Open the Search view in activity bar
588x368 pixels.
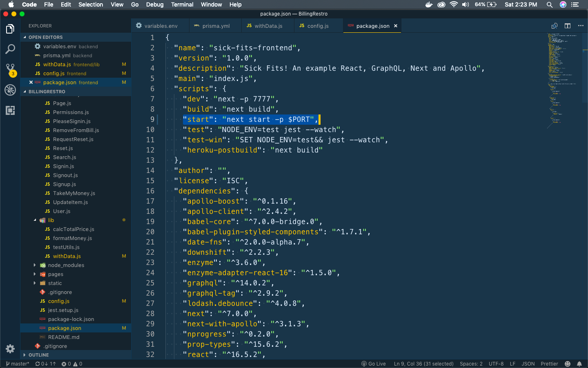coord(10,49)
